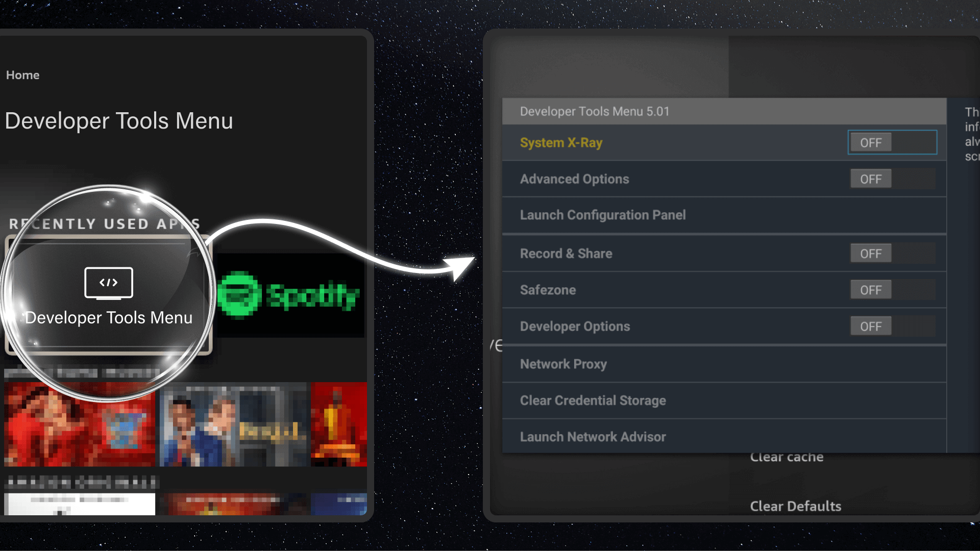Open the red movie thumbnail

point(80,424)
